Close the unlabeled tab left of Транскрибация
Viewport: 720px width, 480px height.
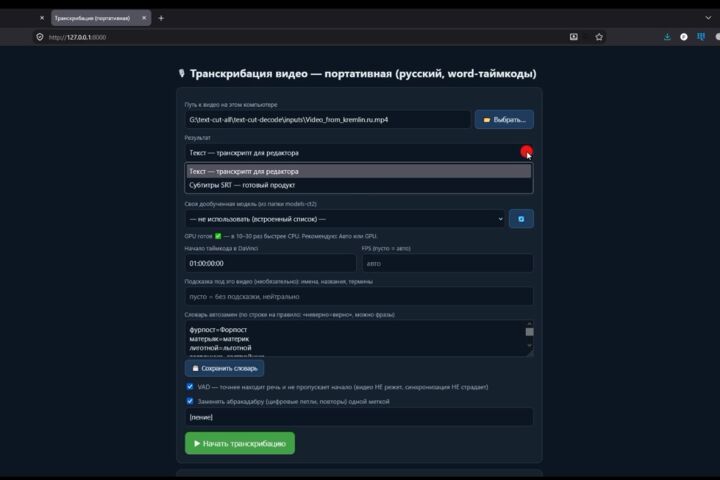tap(42, 18)
